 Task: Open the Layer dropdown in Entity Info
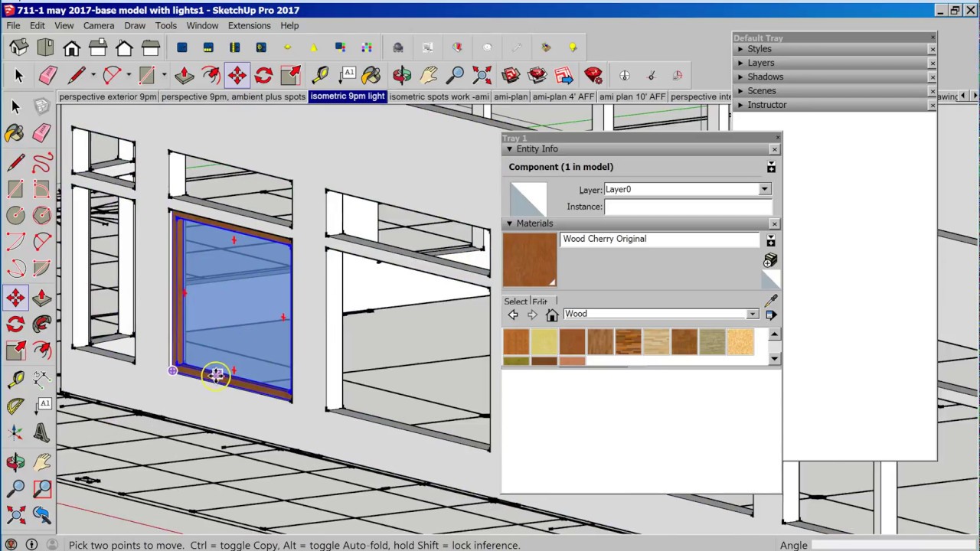[x=764, y=189]
